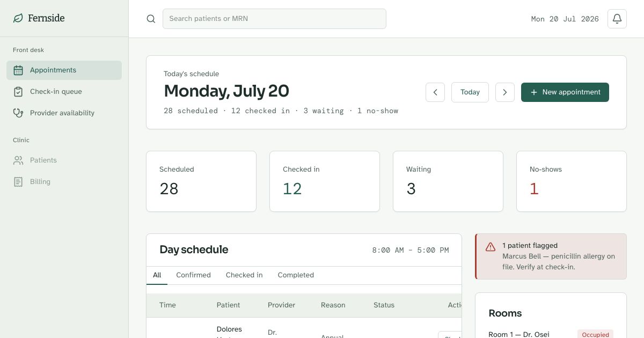Focus the Search patients or MRN field
Screen dimensions: 644x338
pyautogui.click(x=274, y=19)
